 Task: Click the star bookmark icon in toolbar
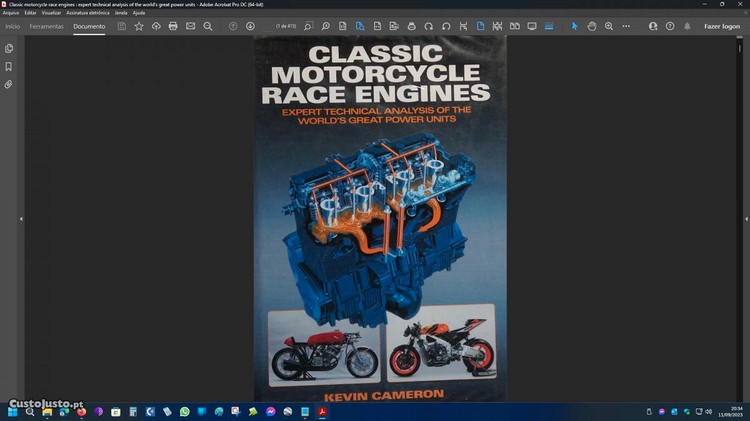(139, 26)
